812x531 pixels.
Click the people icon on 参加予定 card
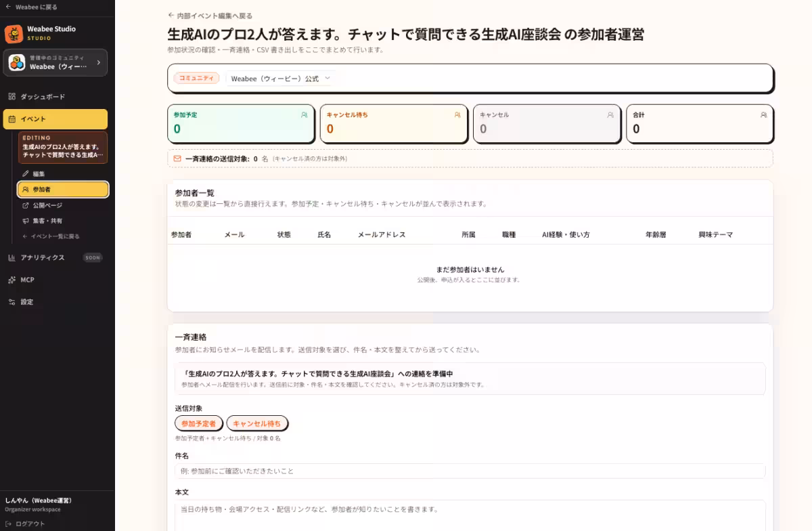pos(304,115)
